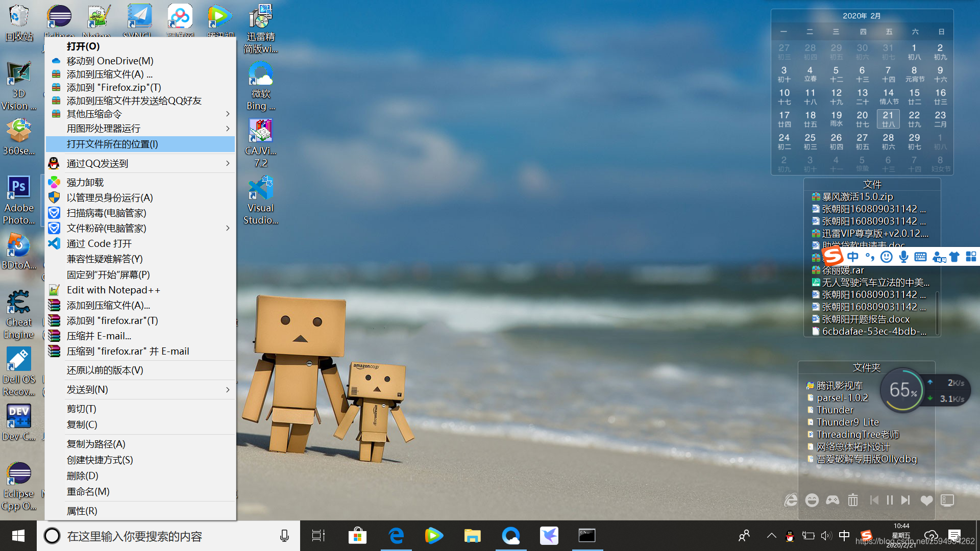Click the 65% memory usage gauge

pos(903,390)
